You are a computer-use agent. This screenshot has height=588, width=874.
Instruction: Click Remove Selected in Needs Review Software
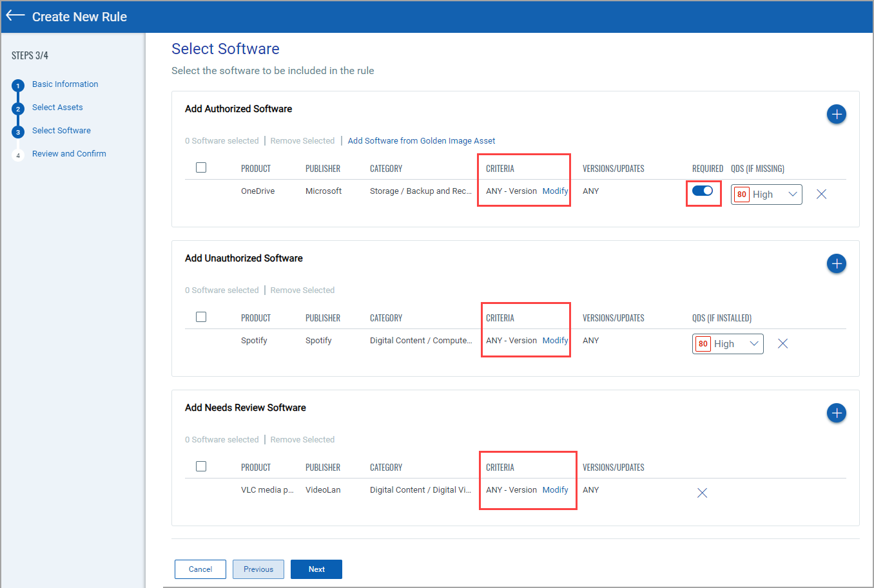point(302,439)
